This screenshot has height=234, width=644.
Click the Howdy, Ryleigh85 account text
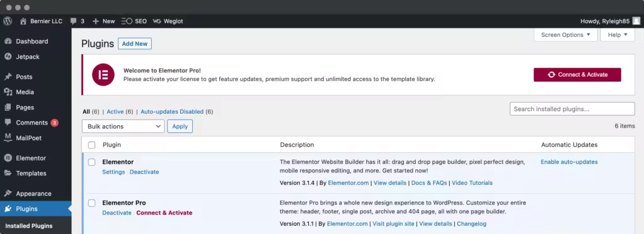tap(604, 21)
